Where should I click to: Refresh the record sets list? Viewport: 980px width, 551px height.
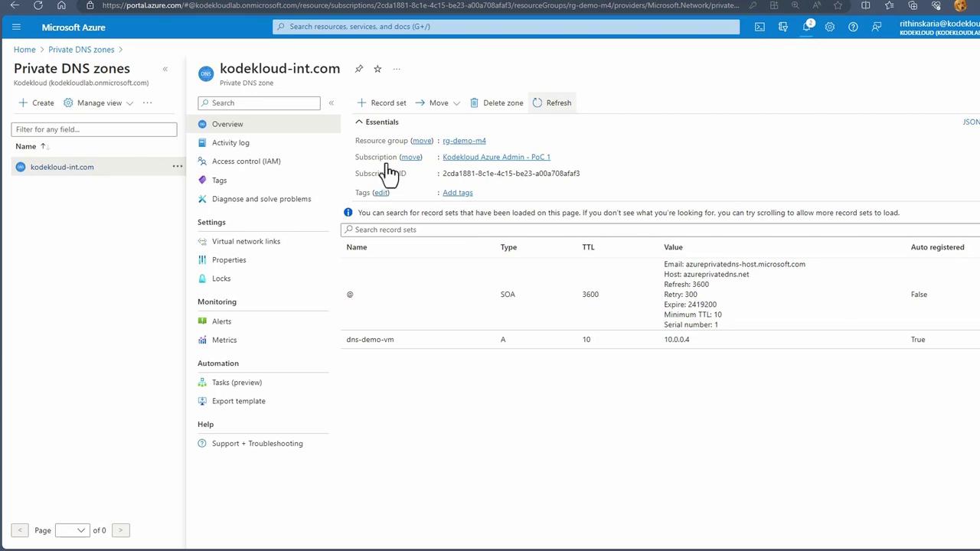click(x=552, y=103)
